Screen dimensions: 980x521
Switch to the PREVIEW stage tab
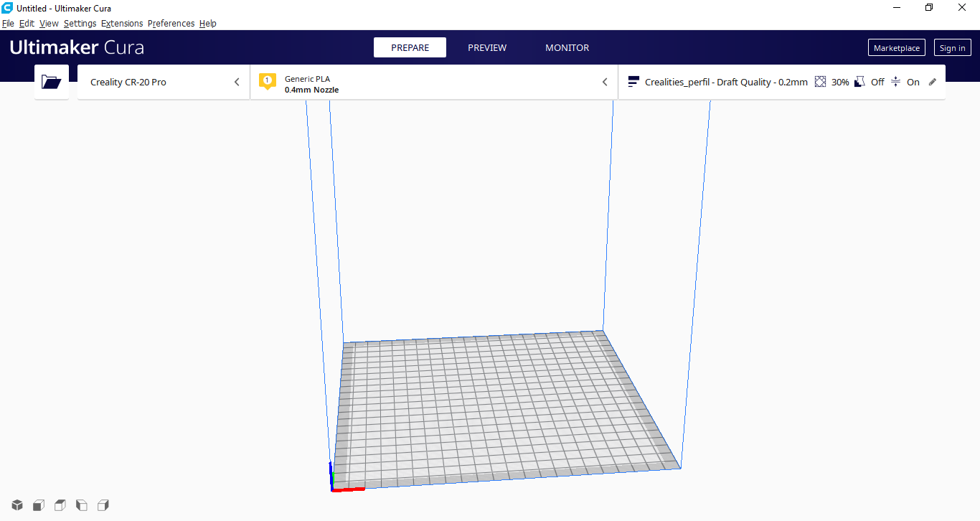487,47
